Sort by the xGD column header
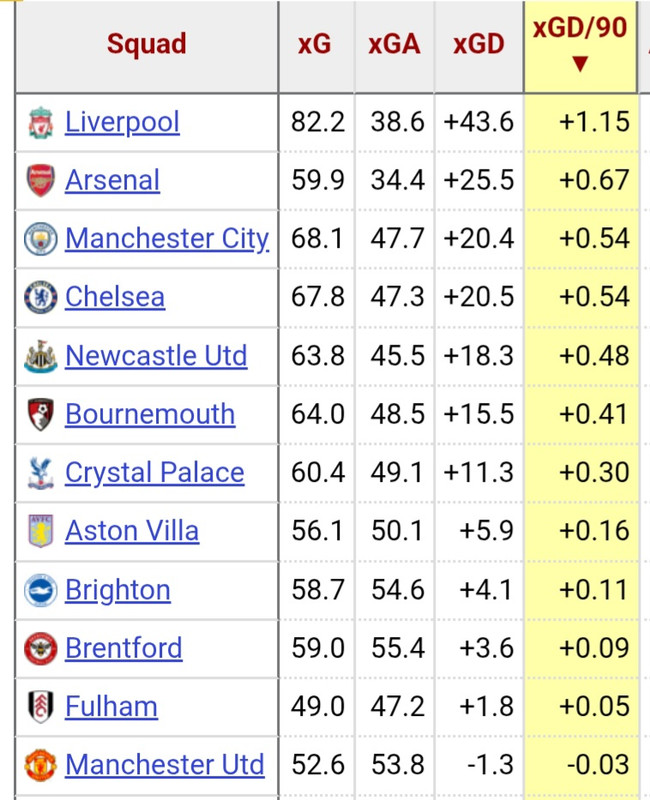The height and width of the screenshot is (800, 650). tap(479, 45)
